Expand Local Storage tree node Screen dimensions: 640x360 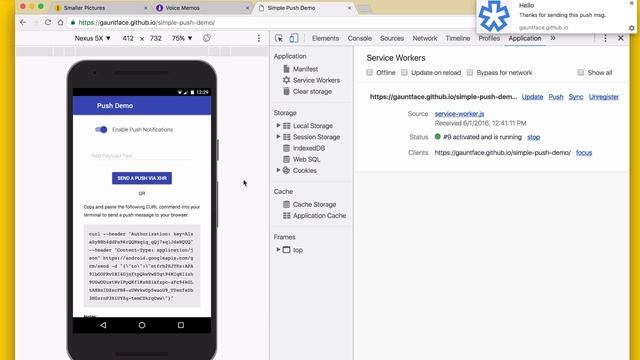click(278, 125)
